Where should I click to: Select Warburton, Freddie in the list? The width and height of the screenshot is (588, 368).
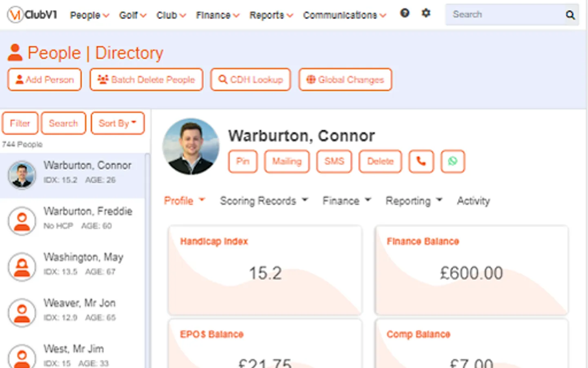coord(72,221)
